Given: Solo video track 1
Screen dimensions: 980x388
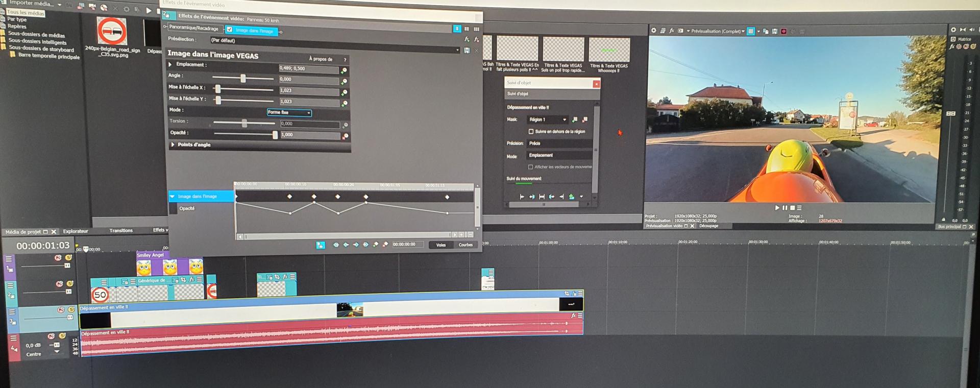Looking at the screenshot, I should 68,258.
